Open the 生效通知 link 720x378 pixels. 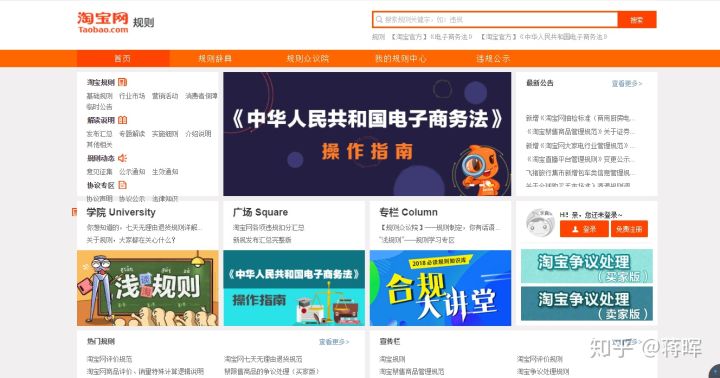(x=165, y=171)
